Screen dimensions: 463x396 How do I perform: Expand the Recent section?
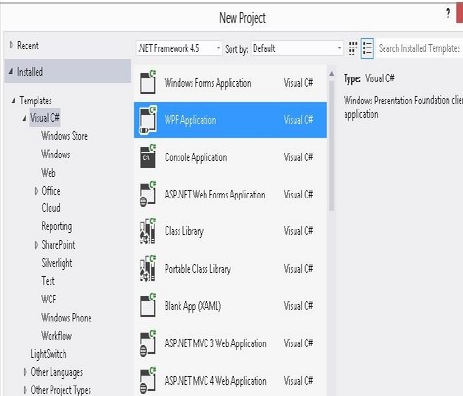[11, 45]
